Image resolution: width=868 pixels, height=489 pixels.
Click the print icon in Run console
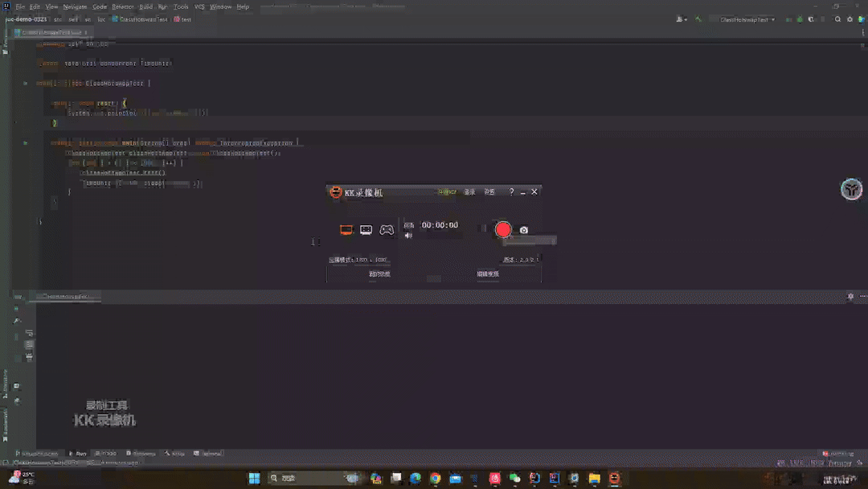point(30,357)
